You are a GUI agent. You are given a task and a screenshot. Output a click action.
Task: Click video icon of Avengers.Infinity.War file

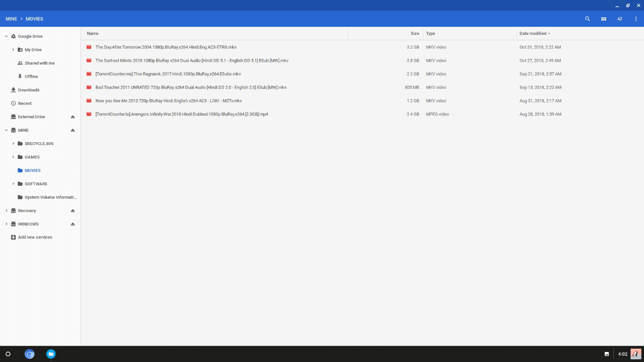point(89,114)
